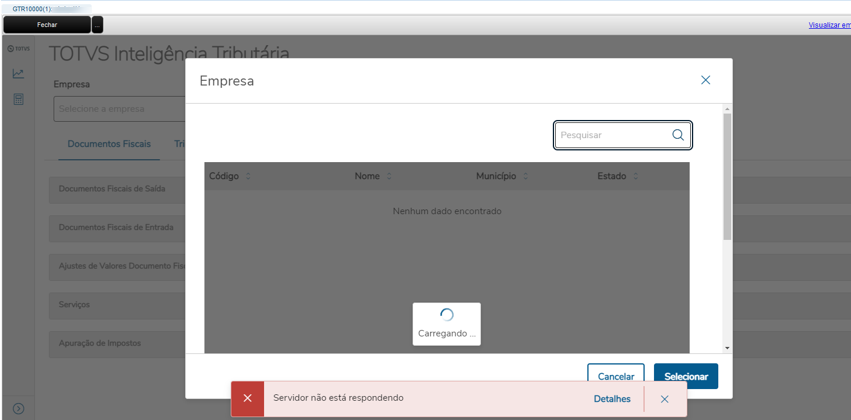Click the Fechar button in top toolbar
Image resolution: width=851 pixels, height=420 pixels.
[47, 24]
